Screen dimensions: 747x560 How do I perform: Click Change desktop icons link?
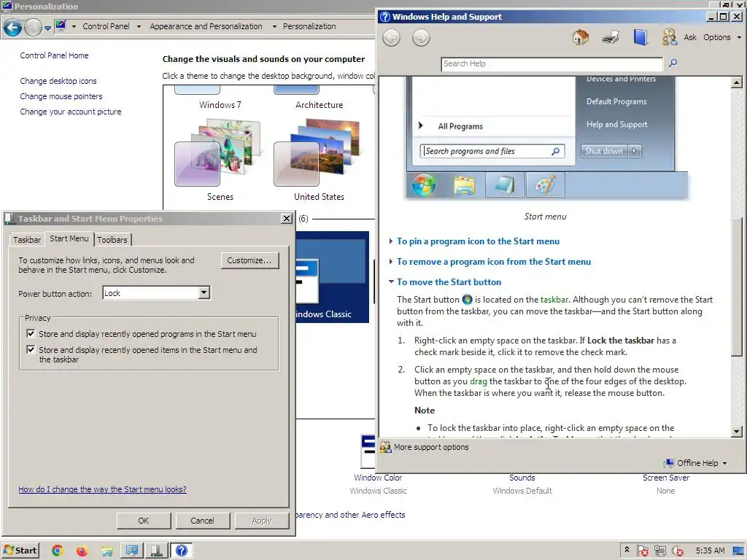tap(58, 81)
